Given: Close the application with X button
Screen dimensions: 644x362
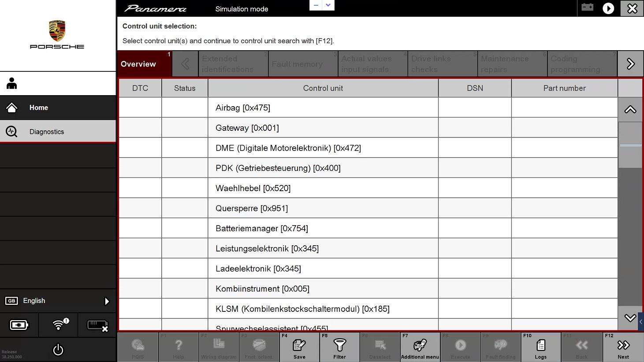Looking at the screenshot, I should [632, 8].
